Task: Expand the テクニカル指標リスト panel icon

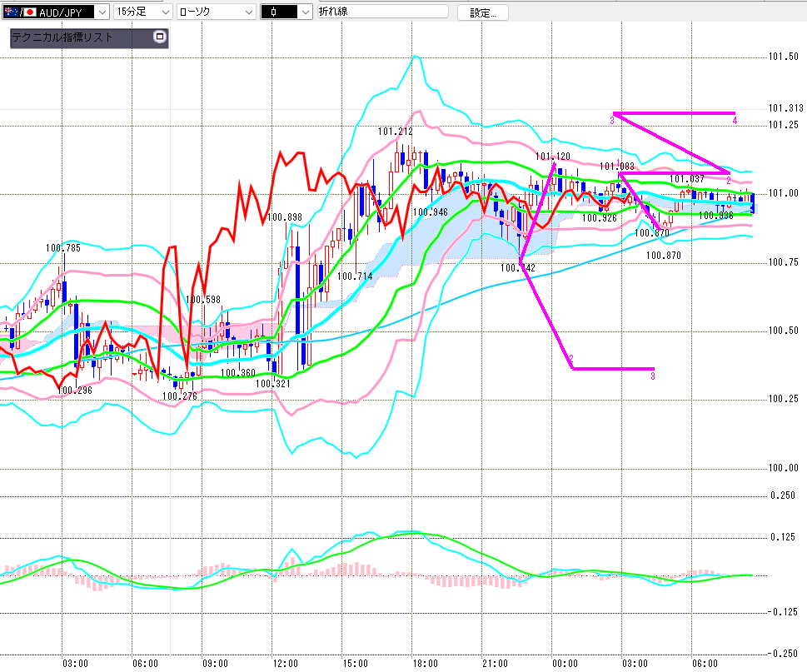Action: pos(160,37)
